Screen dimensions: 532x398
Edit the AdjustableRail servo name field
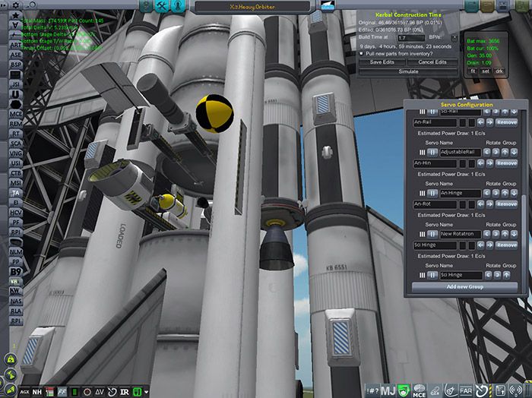tap(461, 152)
